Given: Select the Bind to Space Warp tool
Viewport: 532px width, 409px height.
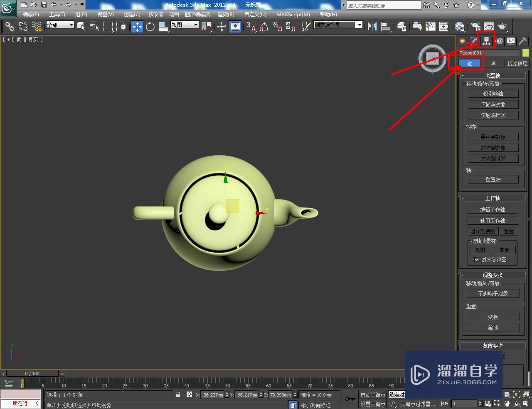Looking at the screenshot, I should [37, 27].
